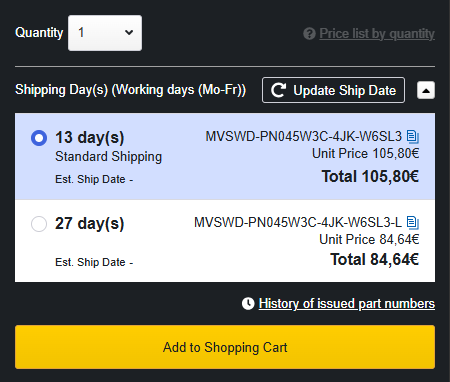Click Total 84,64€ text

(x=374, y=259)
